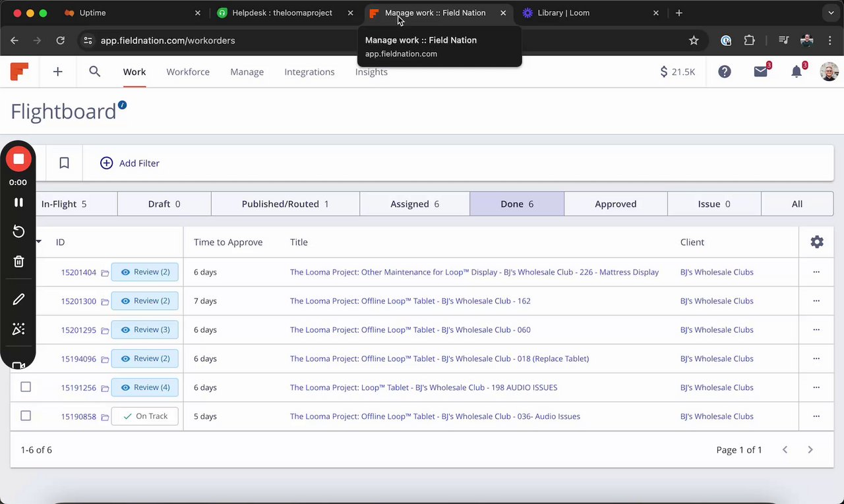Open the Mattress Display work order title
Viewport: 844px width, 504px height.
click(474, 272)
